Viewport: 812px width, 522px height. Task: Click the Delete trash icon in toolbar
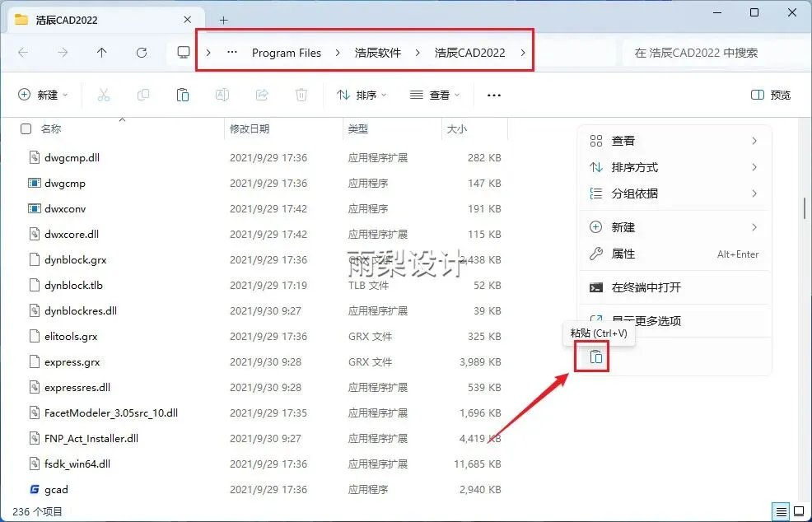pyautogui.click(x=301, y=95)
